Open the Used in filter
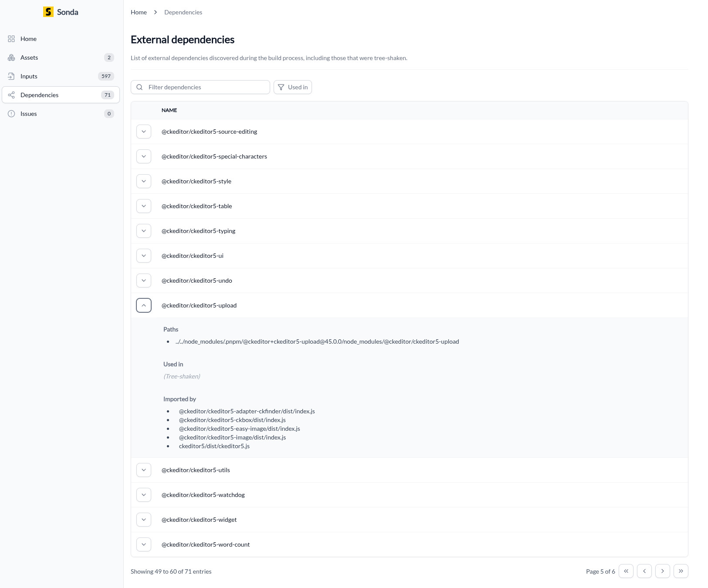Screen dimensions: 708x588 click(x=293, y=87)
